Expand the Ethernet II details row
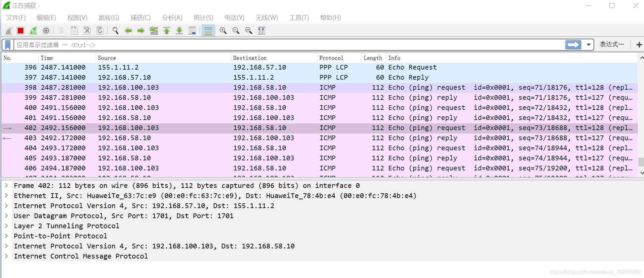 (x=6, y=196)
